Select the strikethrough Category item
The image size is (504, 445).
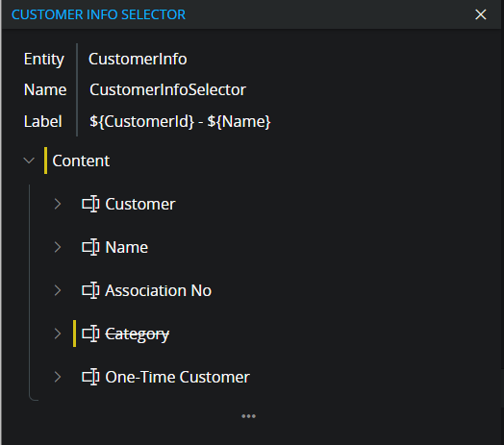pos(138,334)
